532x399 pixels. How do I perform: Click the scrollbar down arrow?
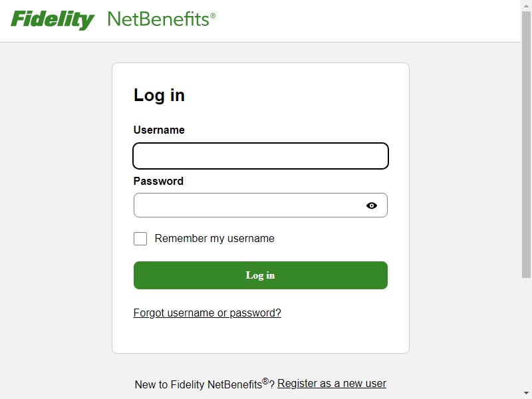tap(526, 394)
